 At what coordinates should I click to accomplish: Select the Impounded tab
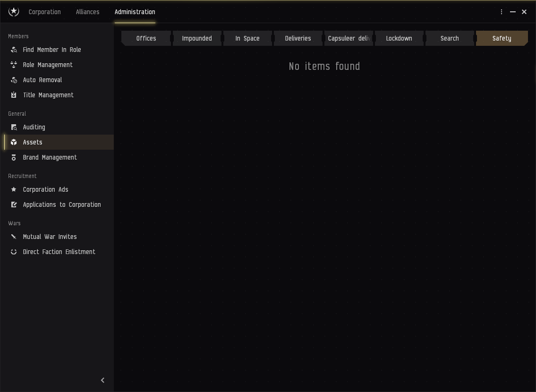point(197,38)
